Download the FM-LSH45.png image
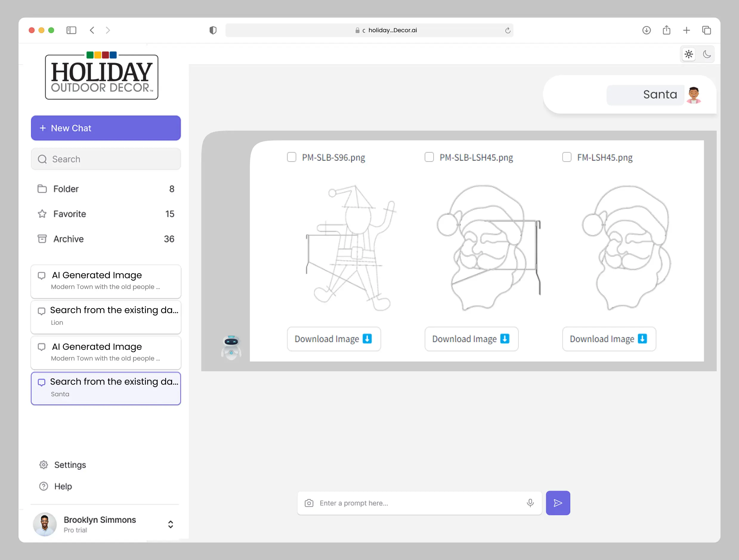Screen dimensions: 739x560 608,338
